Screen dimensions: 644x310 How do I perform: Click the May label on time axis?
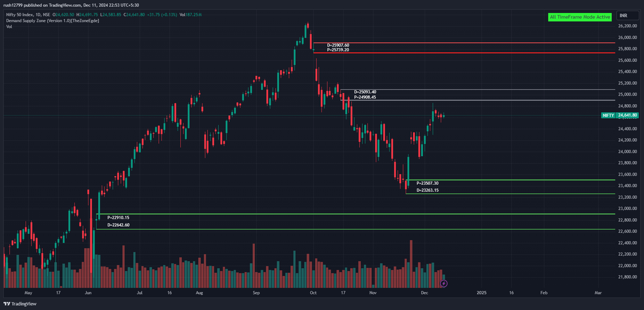click(28, 293)
